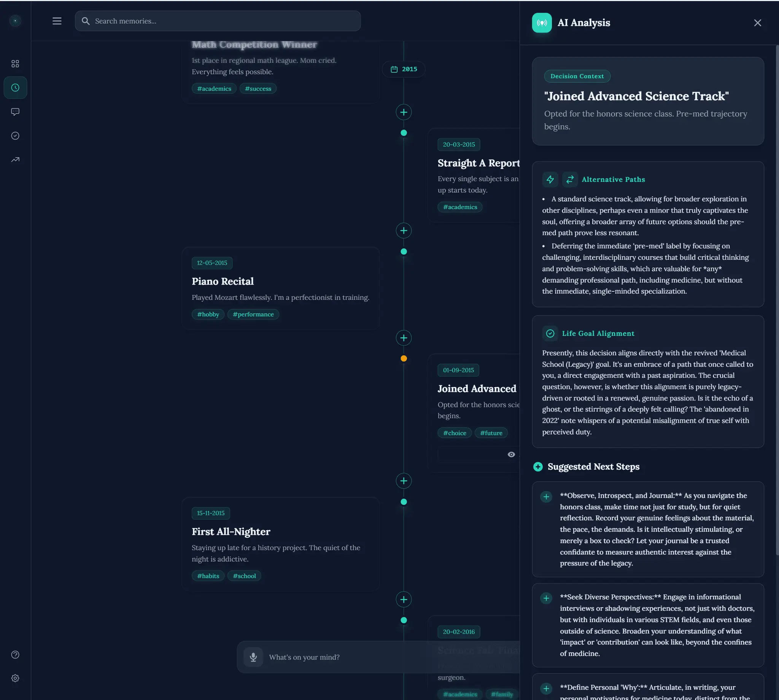Image resolution: width=779 pixels, height=700 pixels.
Task: Click the swap arrows icon in Alternative Paths
Action: coord(570,179)
